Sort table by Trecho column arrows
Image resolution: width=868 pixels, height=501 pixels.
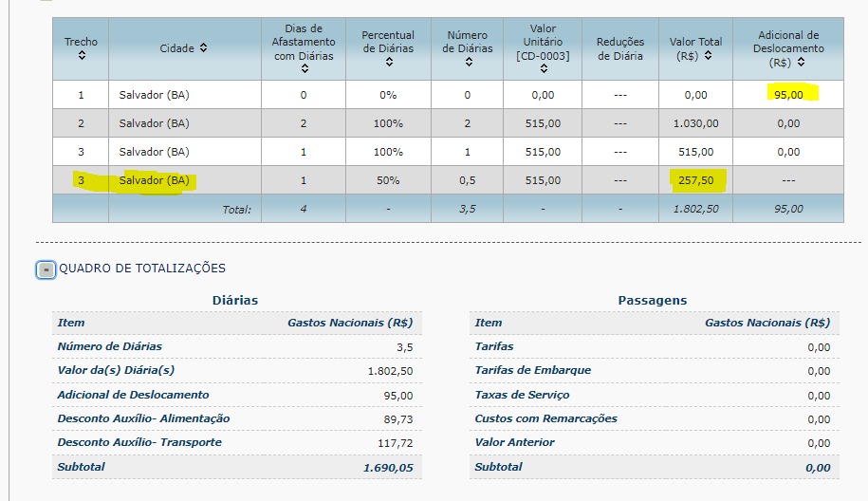[x=82, y=55]
